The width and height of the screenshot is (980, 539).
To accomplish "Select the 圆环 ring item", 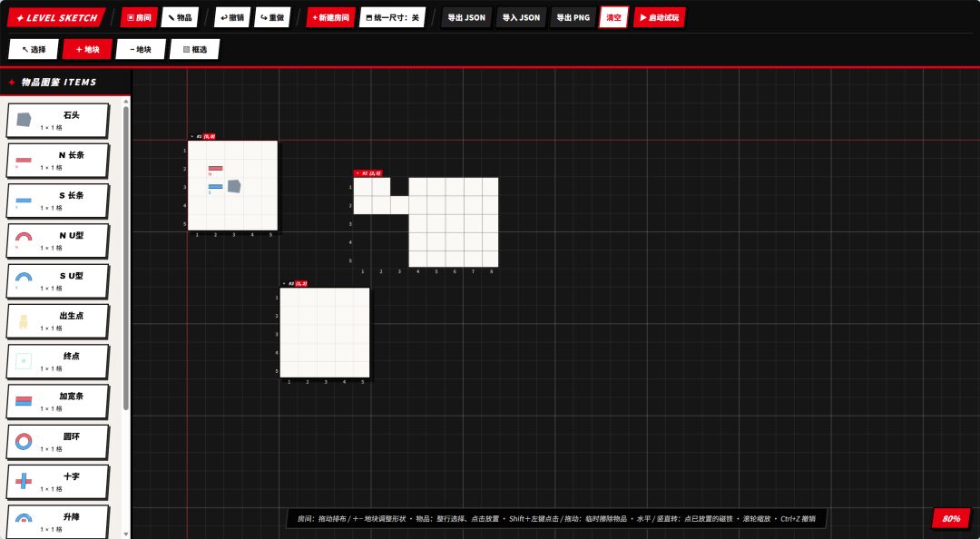I will pos(57,442).
